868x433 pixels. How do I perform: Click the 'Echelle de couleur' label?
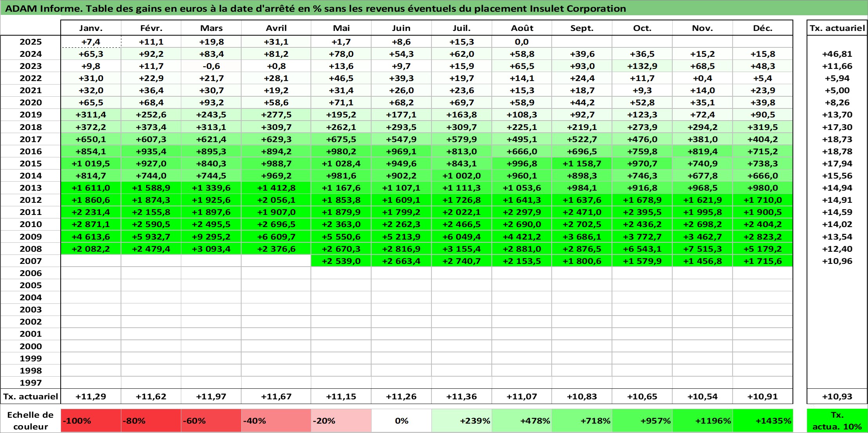[31, 421]
